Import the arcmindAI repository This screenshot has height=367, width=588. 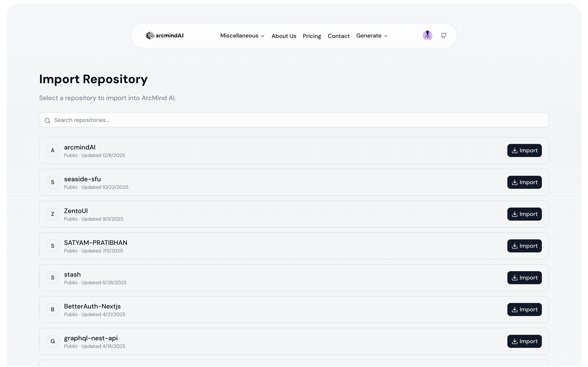525,150
